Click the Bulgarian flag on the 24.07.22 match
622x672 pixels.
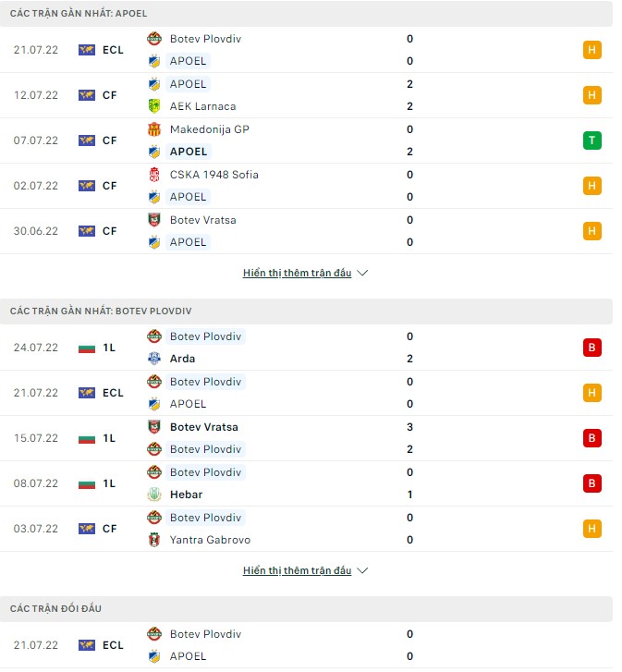(x=87, y=348)
